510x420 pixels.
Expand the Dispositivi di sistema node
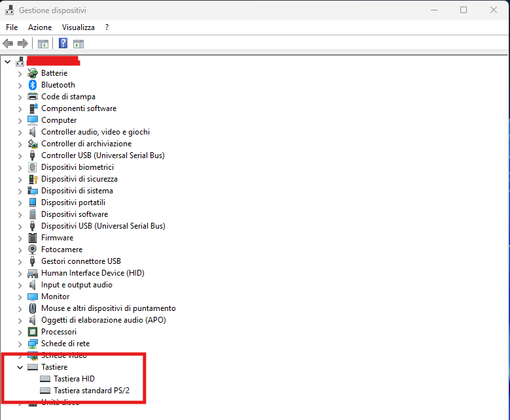(20, 191)
